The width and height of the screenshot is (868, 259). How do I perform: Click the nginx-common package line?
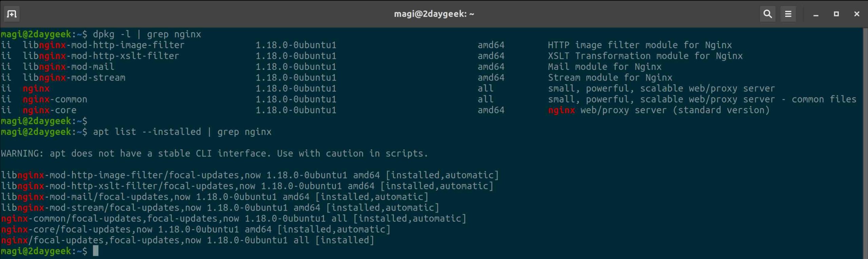[x=55, y=99]
